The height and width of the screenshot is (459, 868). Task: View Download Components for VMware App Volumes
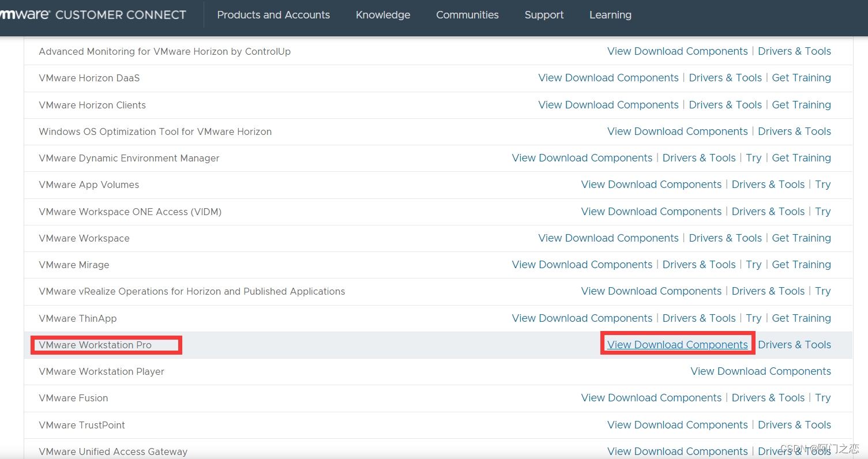pyautogui.click(x=651, y=185)
